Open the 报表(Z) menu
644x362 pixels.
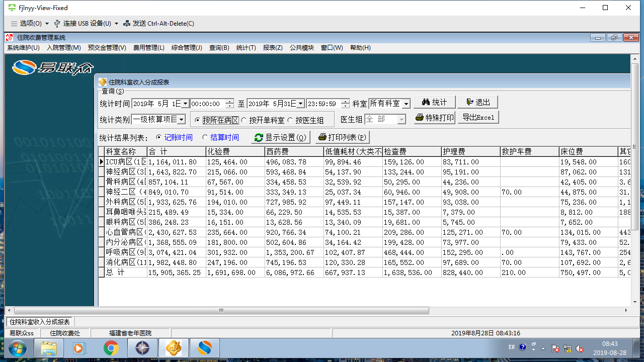[273, 48]
